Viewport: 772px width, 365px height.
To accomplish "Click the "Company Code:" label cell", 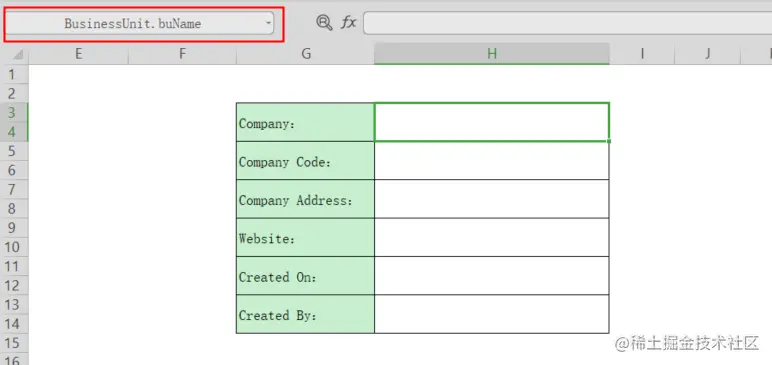I will coord(305,161).
